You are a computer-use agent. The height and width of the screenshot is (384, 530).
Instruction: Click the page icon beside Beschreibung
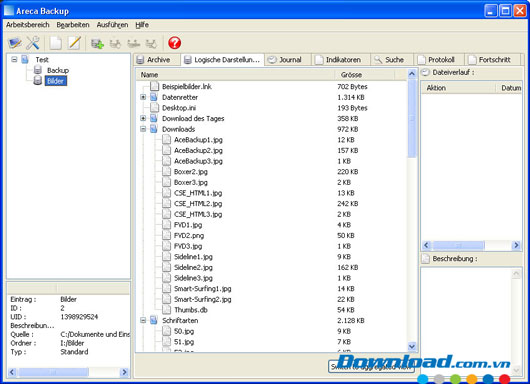[425, 259]
